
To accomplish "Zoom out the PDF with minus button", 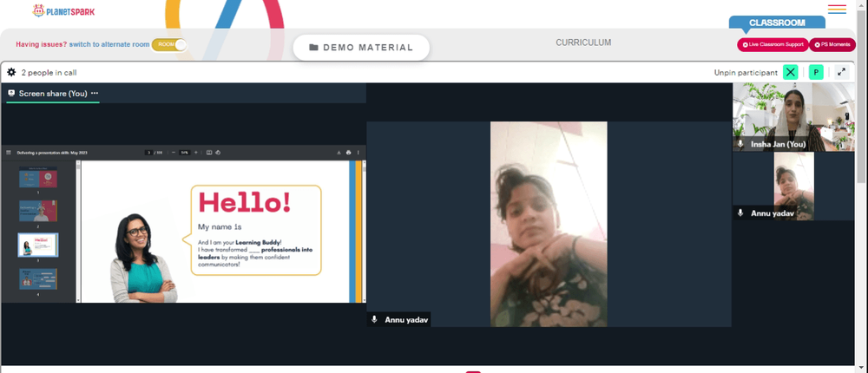I will 174,153.
